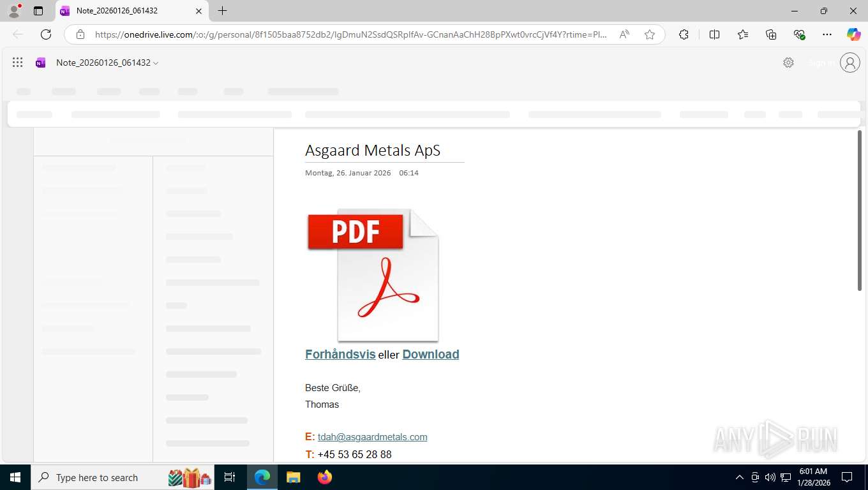The image size is (868, 490).
Task: Open the Microsoft app launcher grid
Action: 18,63
